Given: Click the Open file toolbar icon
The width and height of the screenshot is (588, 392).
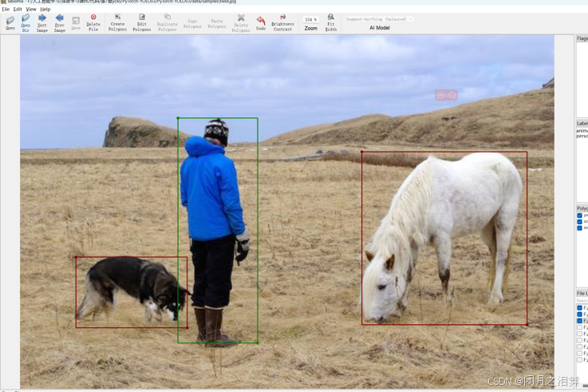Looking at the screenshot, I should click(x=10, y=22).
